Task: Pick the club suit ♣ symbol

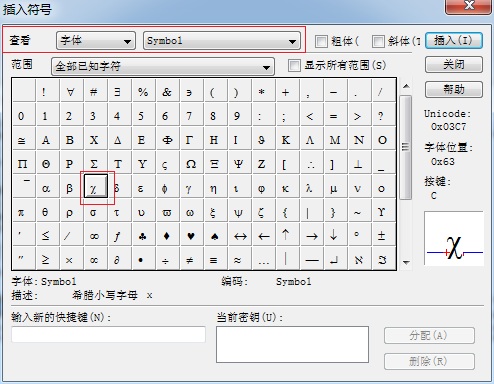Action: pos(143,236)
